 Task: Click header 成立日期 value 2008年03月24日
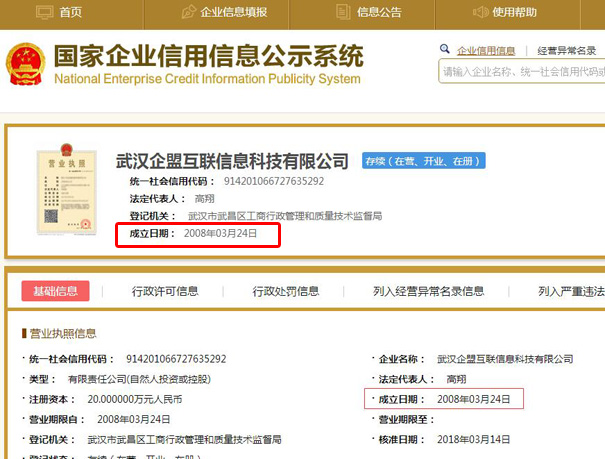[220, 233]
